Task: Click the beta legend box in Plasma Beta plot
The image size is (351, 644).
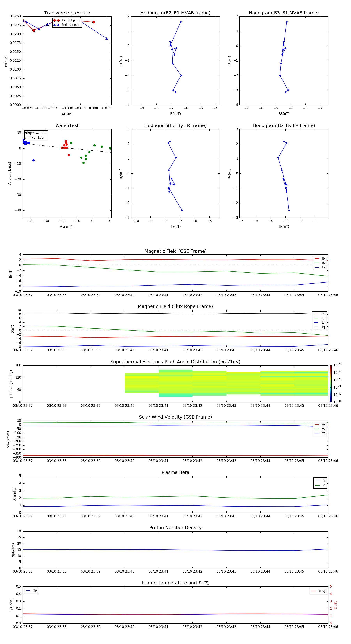Action: click(320, 483)
